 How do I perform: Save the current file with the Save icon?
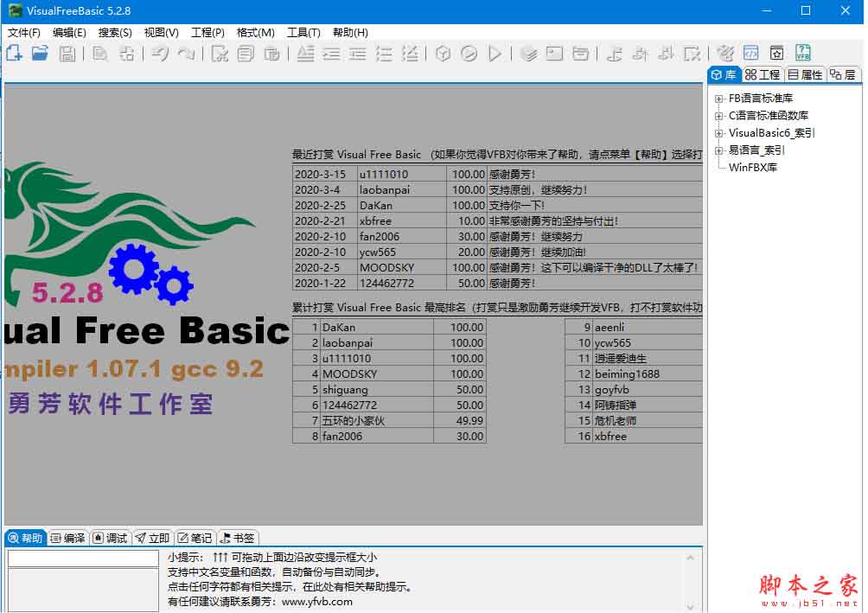pos(66,53)
